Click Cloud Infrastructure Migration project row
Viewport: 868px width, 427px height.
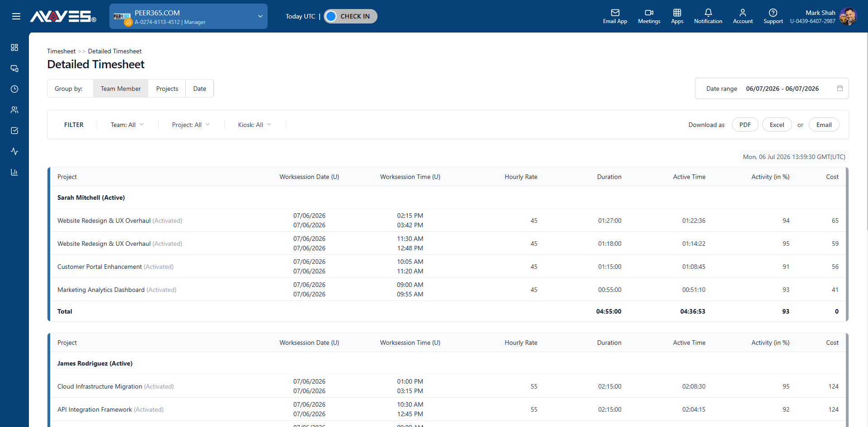click(448, 386)
